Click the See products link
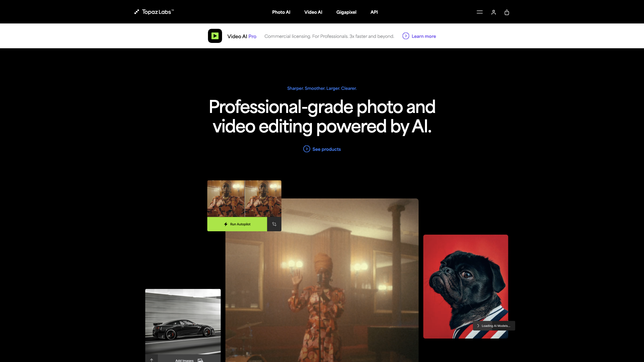Screen dimensions: 644x362 click(x=322, y=149)
